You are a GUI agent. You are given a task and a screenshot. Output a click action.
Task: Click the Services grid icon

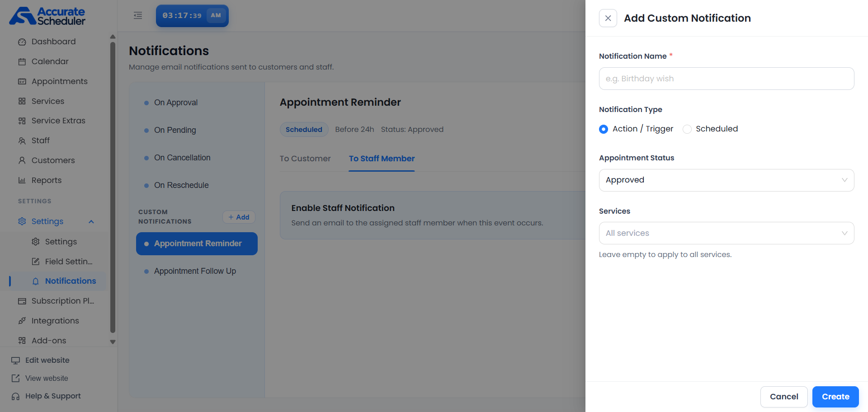coord(22,101)
